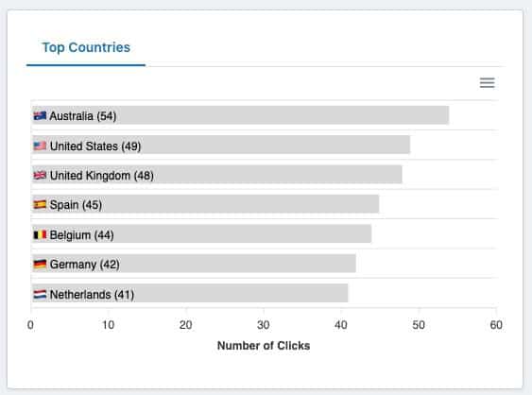Click the Number of Clicks axis title

coord(264,346)
